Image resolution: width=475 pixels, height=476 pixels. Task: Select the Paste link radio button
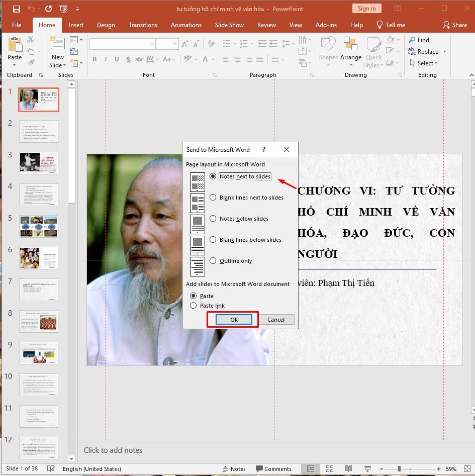coord(194,306)
